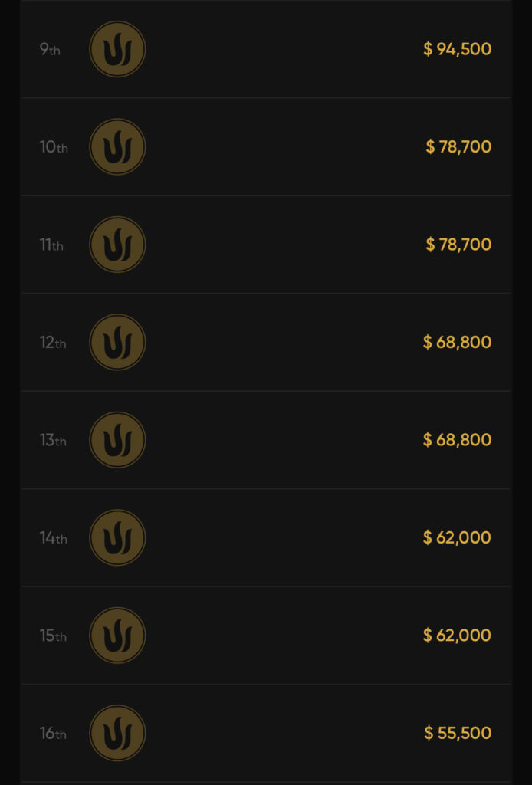
Task: Click the 9th place player avatar icon
Action: 117,49
